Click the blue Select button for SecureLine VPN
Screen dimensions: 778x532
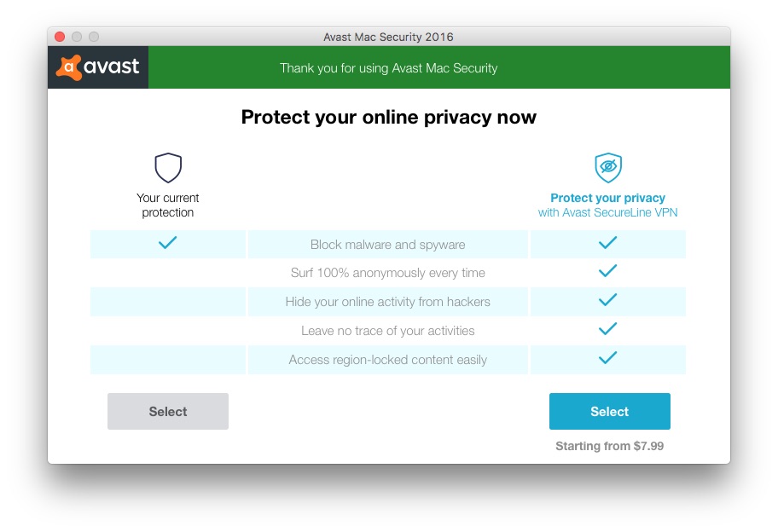pos(609,411)
